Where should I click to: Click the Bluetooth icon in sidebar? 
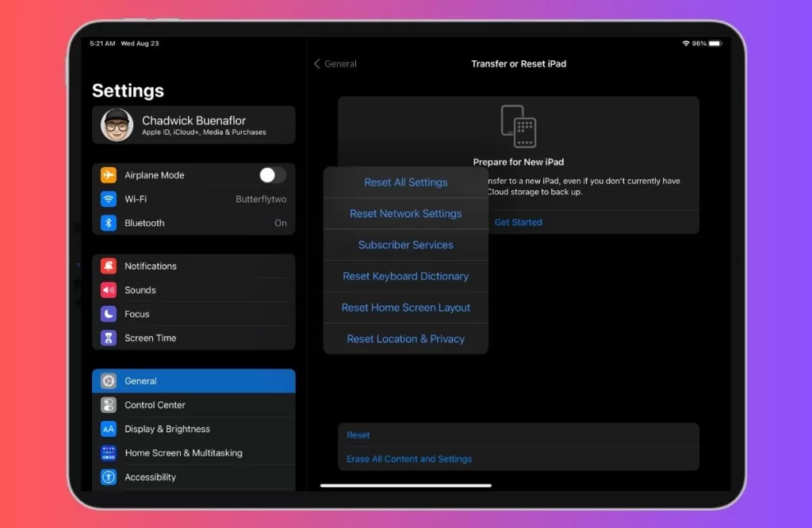(x=108, y=223)
